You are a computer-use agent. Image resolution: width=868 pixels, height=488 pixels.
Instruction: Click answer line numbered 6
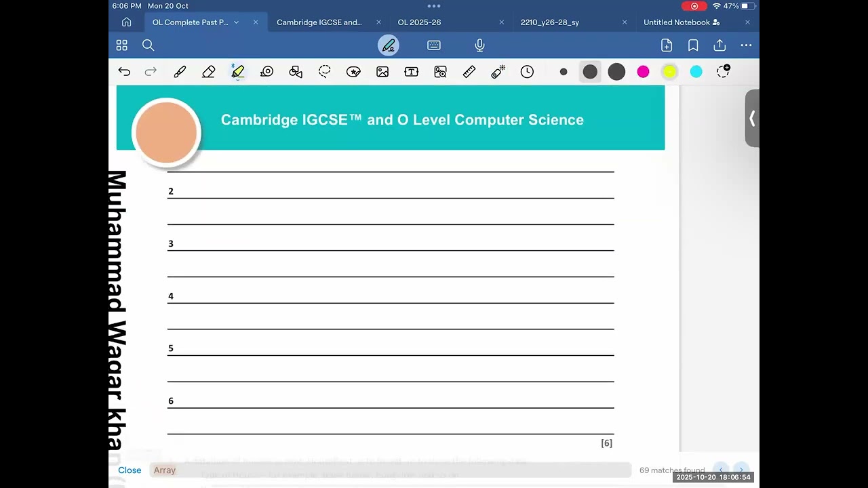391,401
